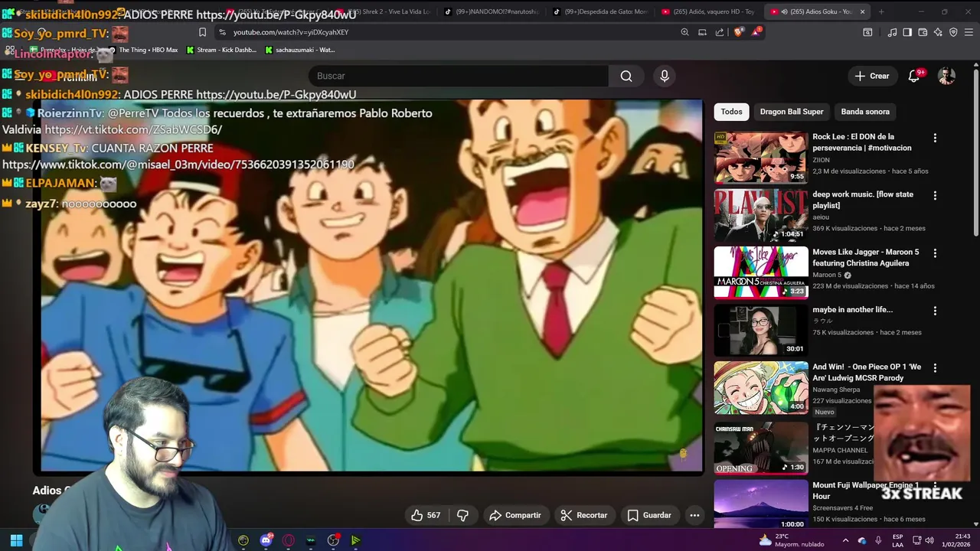Viewport: 980px width, 551px height.
Task: Open options menu for 'And Win!' video
Action: pyautogui.click(x=935, y=368)
